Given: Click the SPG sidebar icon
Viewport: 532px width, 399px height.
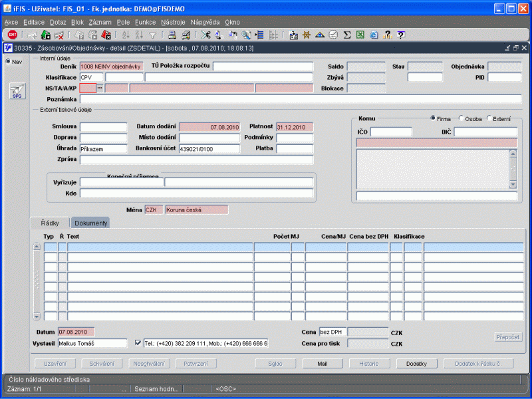Looking at the screenshot, I should point(17,92).
